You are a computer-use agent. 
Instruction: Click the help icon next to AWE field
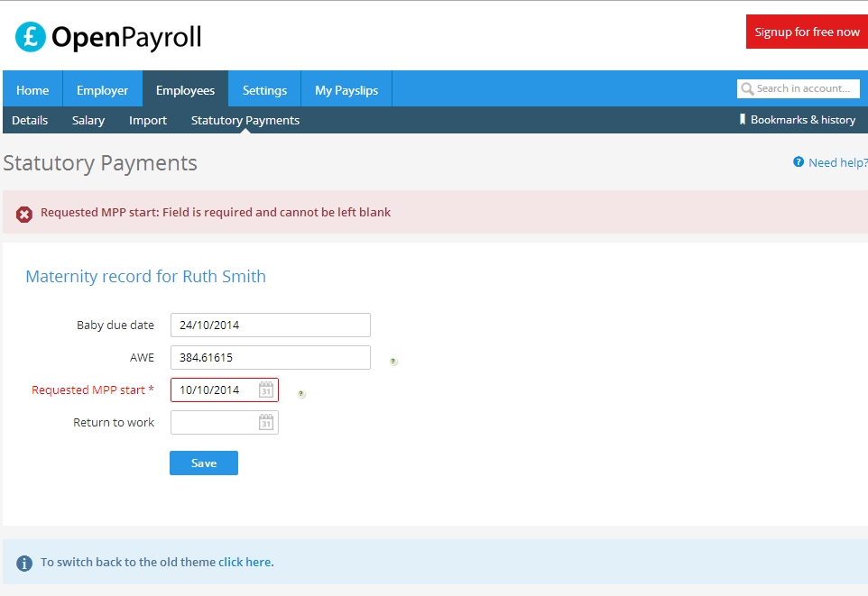392,361
